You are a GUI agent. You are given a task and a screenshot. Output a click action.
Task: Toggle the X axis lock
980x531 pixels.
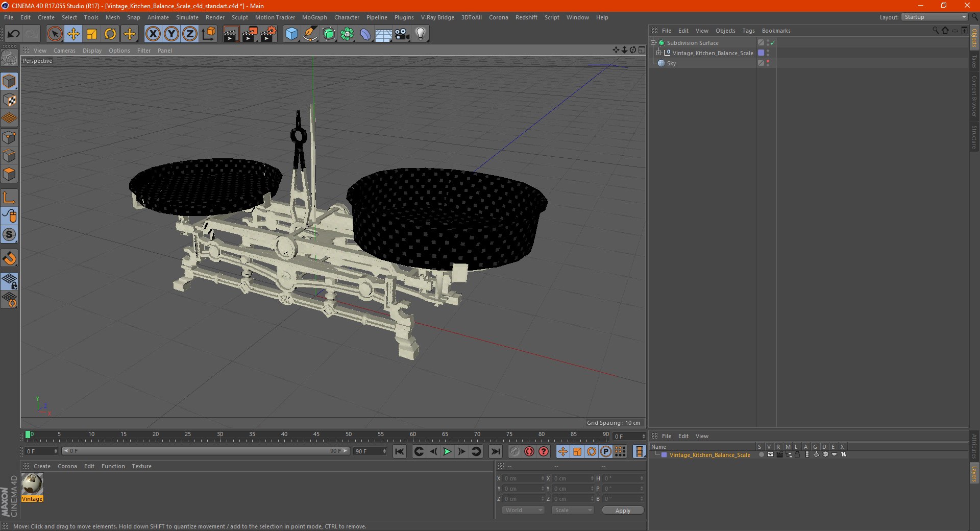tap(153, 34)
